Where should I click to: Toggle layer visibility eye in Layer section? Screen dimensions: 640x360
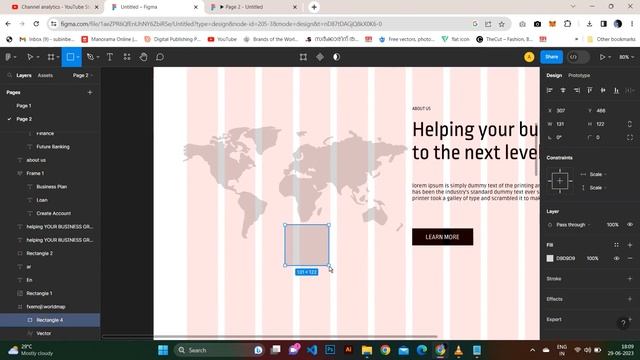630,225
